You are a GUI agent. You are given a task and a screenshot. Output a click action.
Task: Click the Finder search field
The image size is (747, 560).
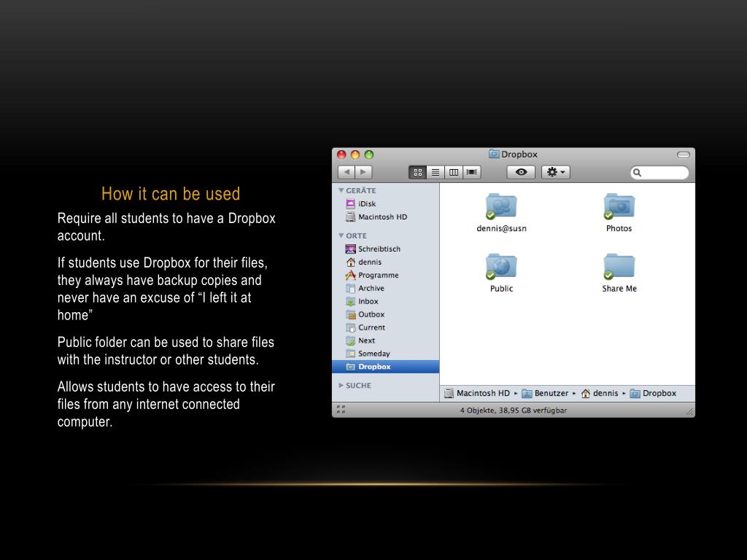click(659, 172)
